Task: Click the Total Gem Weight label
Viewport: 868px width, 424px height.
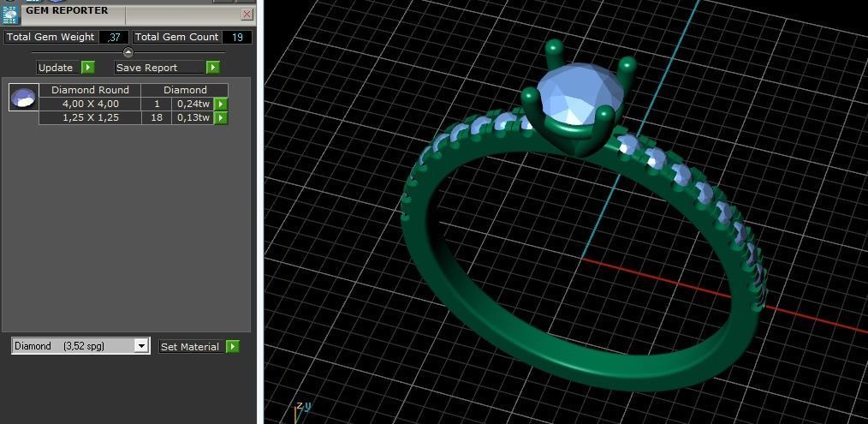Action: click(x=51, y=37)
